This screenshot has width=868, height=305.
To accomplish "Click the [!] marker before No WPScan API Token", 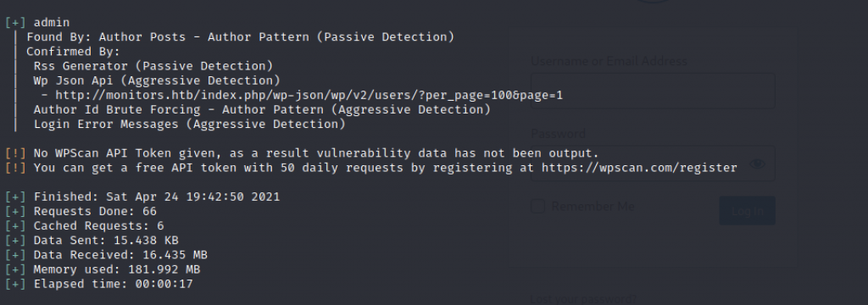I will coord(15,153).
